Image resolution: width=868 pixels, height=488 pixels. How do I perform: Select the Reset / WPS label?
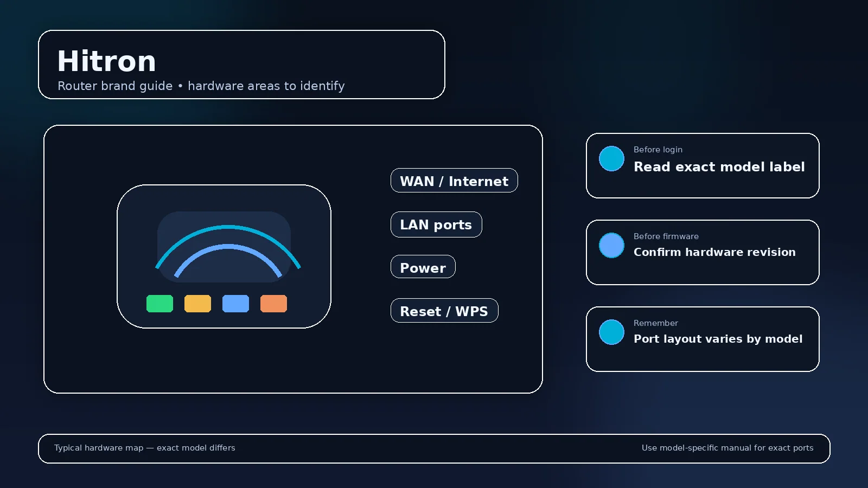click(444, 311)
